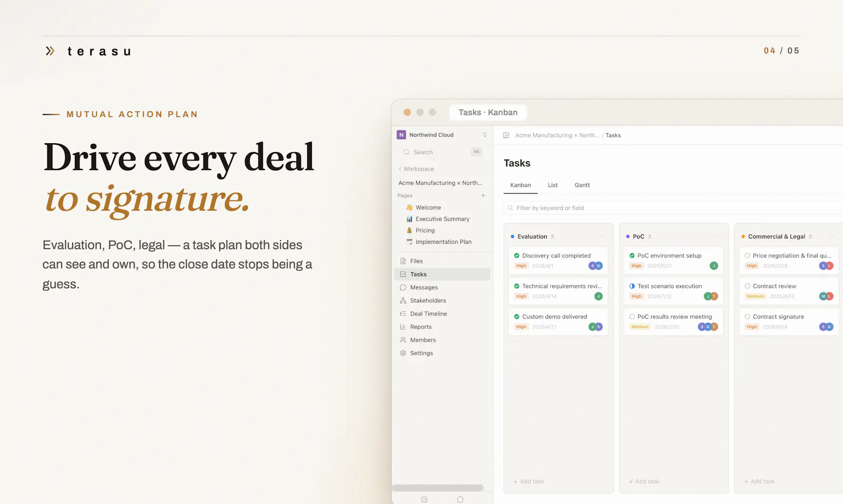Click the sidebar horizontal scrollbar

[438, 488]
